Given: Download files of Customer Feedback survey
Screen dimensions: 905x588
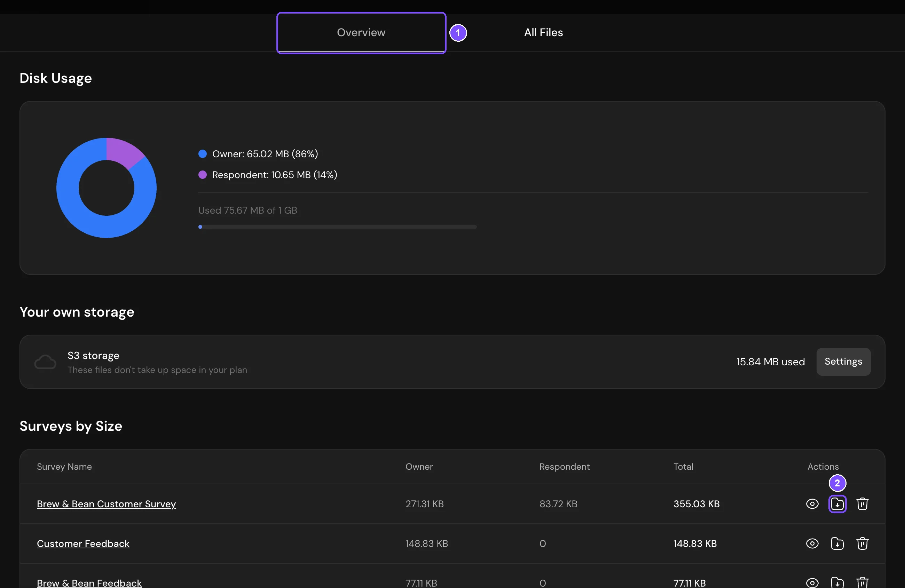Looking at the screenshot, I should pyautogui.click(x=837, y=543).
